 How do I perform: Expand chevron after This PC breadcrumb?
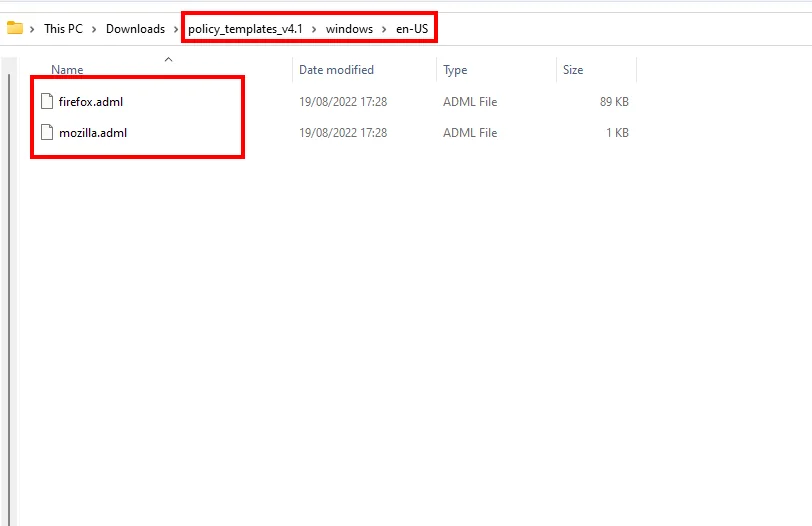(x=94, y=29)
